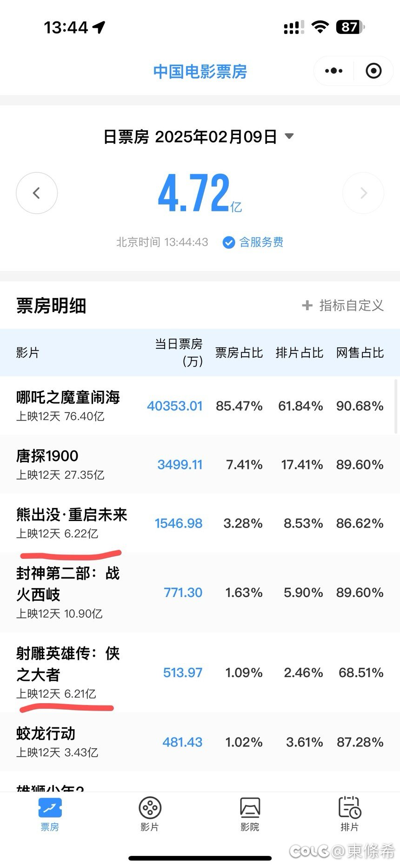Open 指标自定义 customization

pyautogui.click(x=343, y=305)
